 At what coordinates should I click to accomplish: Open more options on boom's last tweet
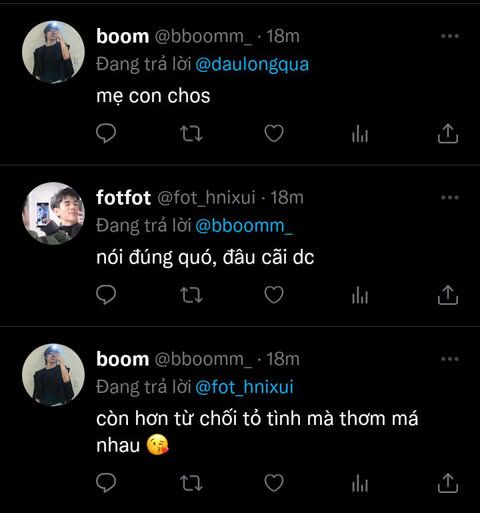[450, 359]
